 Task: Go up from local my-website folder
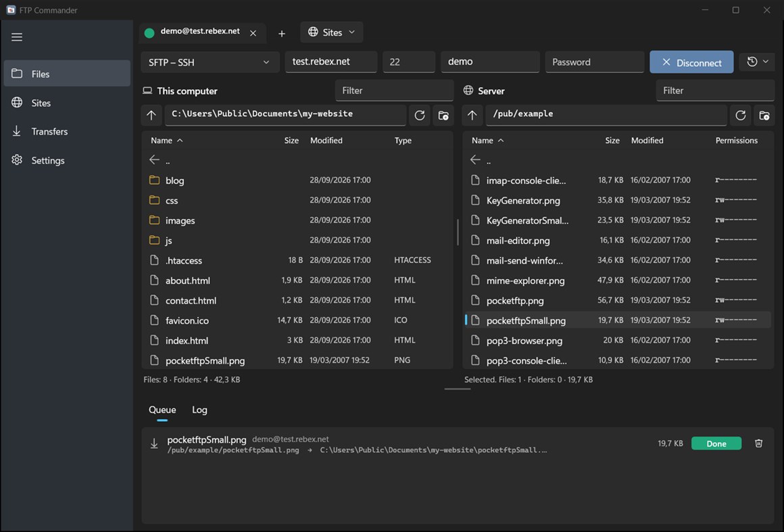151,116
